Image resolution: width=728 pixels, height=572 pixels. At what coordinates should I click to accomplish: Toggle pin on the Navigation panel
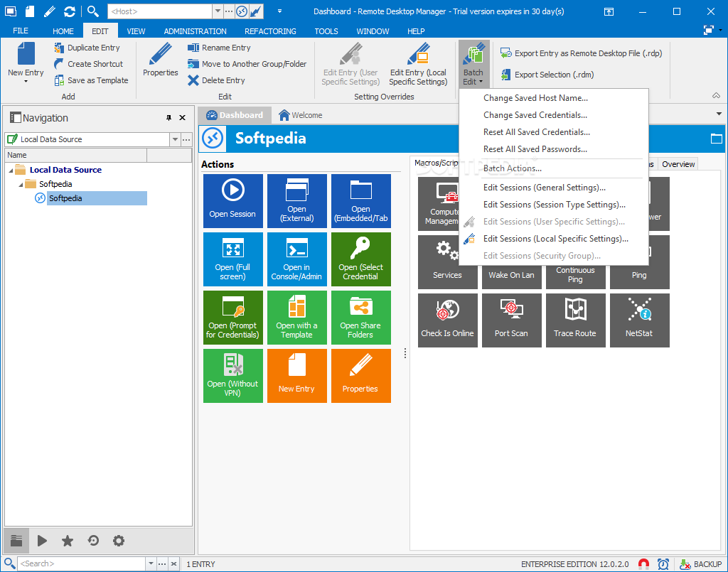click(x=168, y=118)
